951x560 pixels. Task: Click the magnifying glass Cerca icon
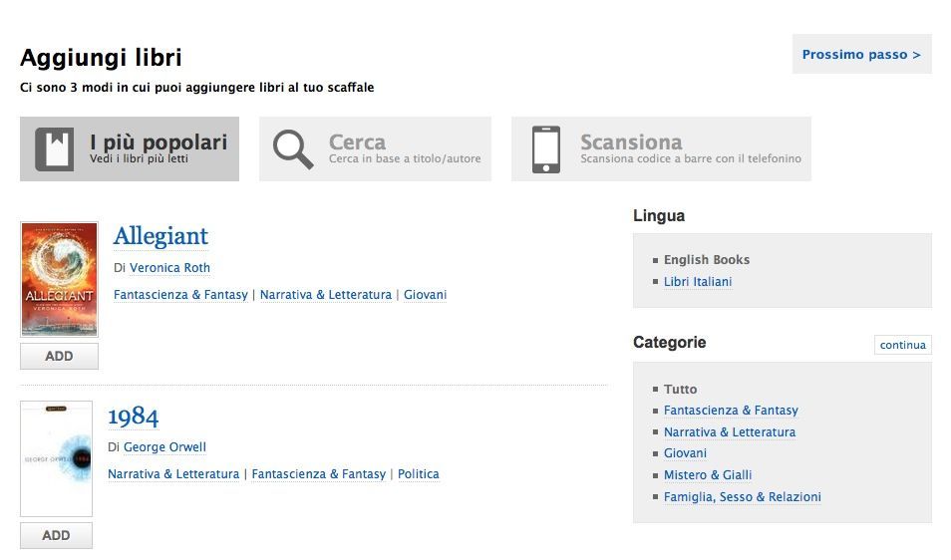click(x=293, y=149)
